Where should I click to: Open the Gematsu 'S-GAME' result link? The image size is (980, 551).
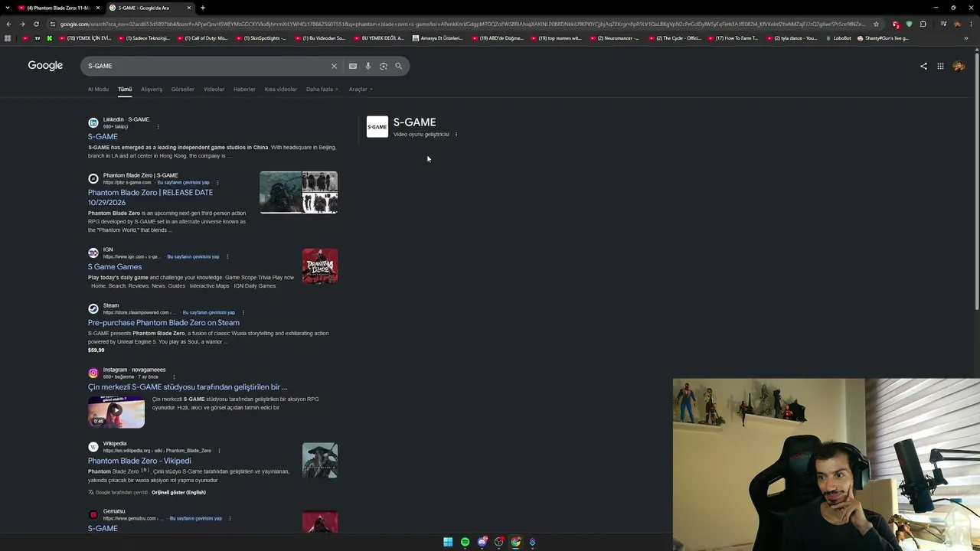coord(103,529)
